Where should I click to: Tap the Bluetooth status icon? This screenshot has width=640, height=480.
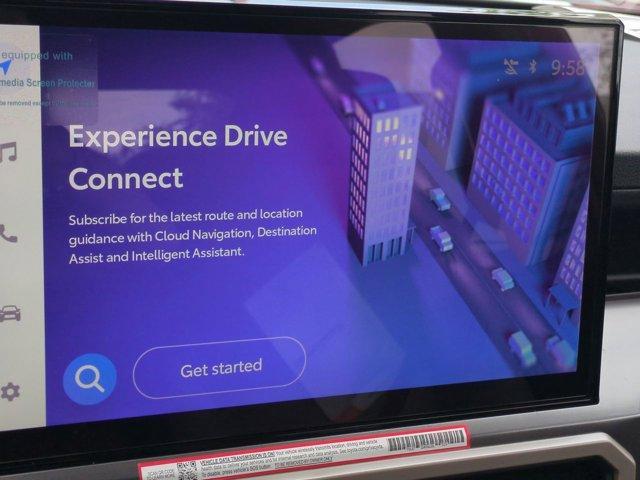[533, 67]
